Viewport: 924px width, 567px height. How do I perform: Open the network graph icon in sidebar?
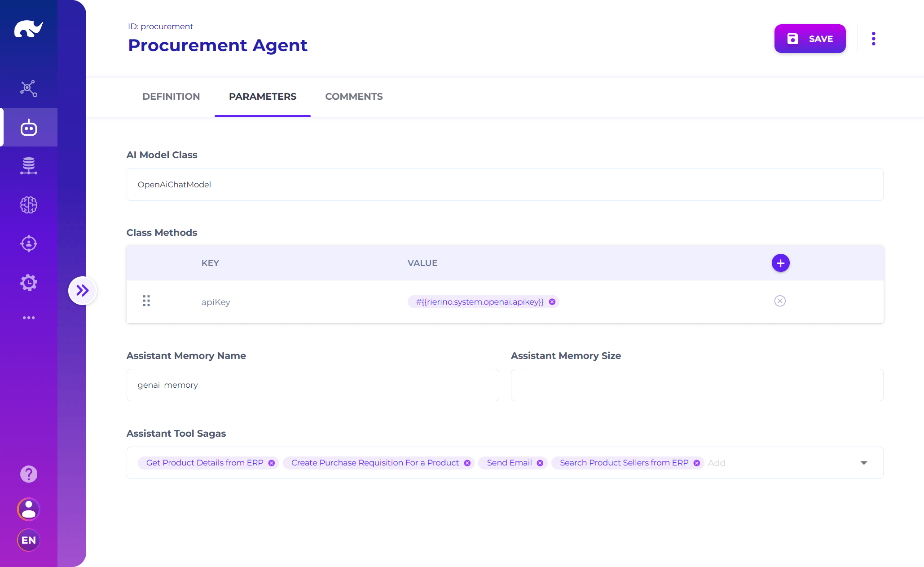(x=29, y=89)
